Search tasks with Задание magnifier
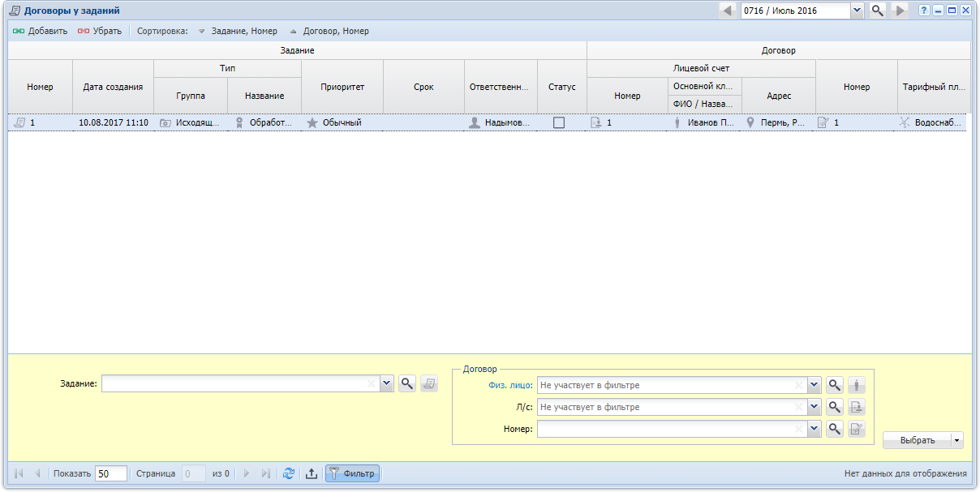Image resolution: width=980 pixels, height=492 pixels. (407, 384)
